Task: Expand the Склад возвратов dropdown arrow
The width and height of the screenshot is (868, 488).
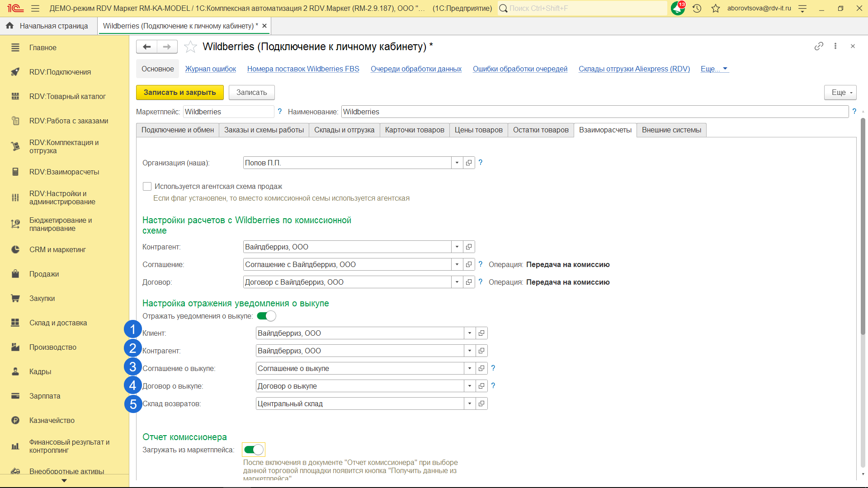Action: (470, 404)
